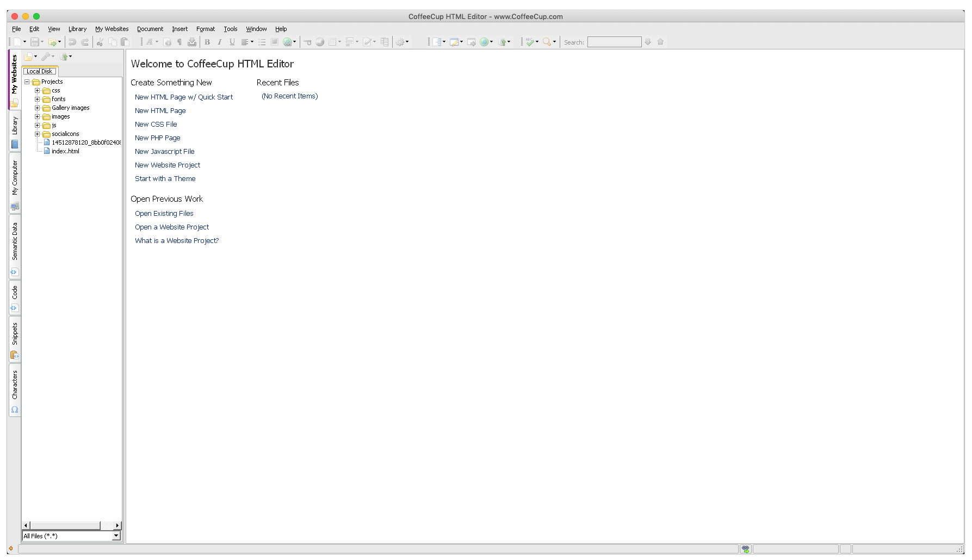
Task: Switch to the Semantic Data side tab
Action: [15, 247]
